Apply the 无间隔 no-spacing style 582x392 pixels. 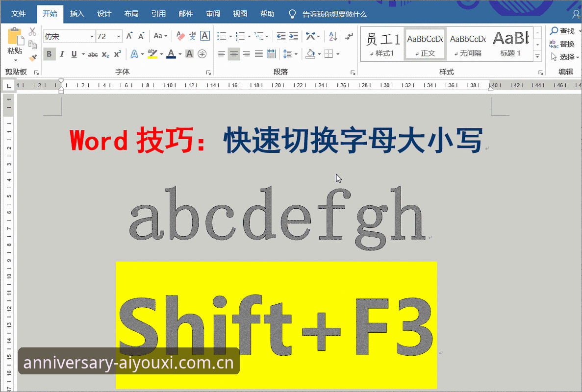[x=468, y=44]
